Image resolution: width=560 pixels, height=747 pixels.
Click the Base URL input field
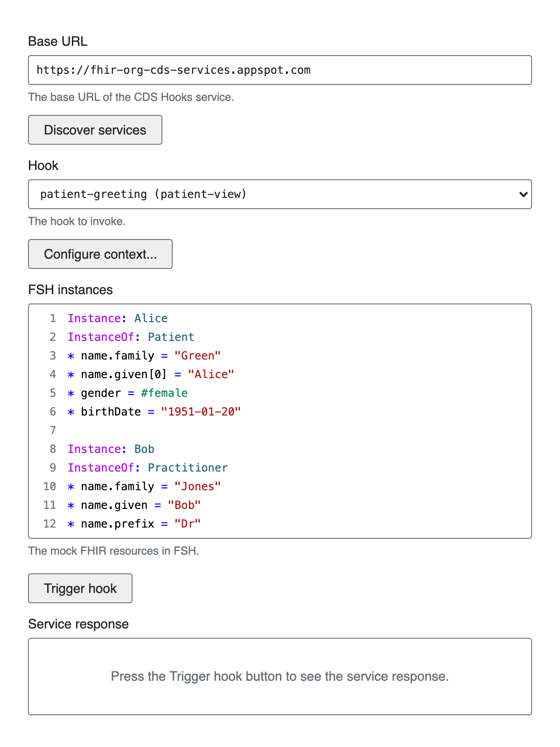click(x=280, y=70)
